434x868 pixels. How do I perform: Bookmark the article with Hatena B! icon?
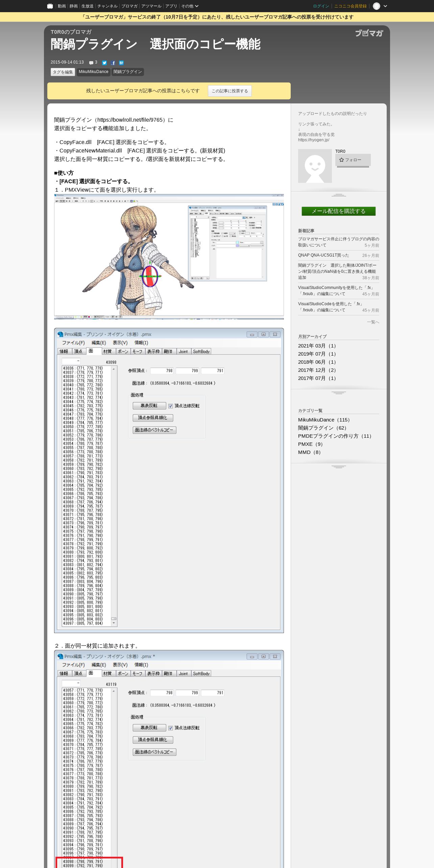[121, 63]
